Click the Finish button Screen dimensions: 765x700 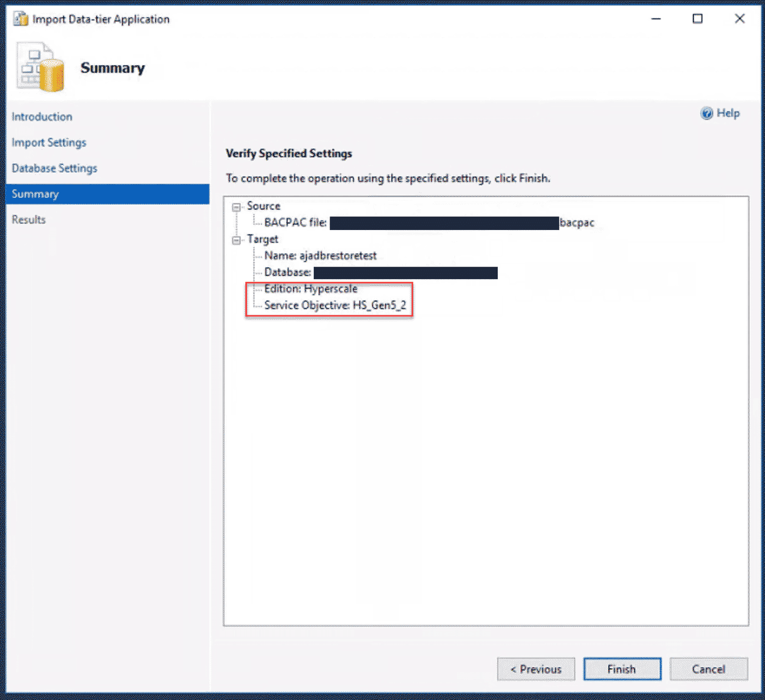pyautogui.click(x=622, y=669)
